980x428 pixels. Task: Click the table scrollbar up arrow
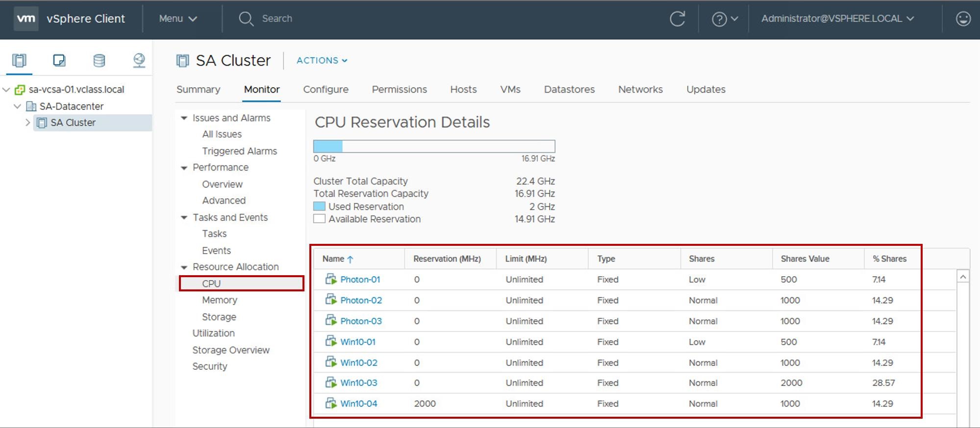pos(963,277)
